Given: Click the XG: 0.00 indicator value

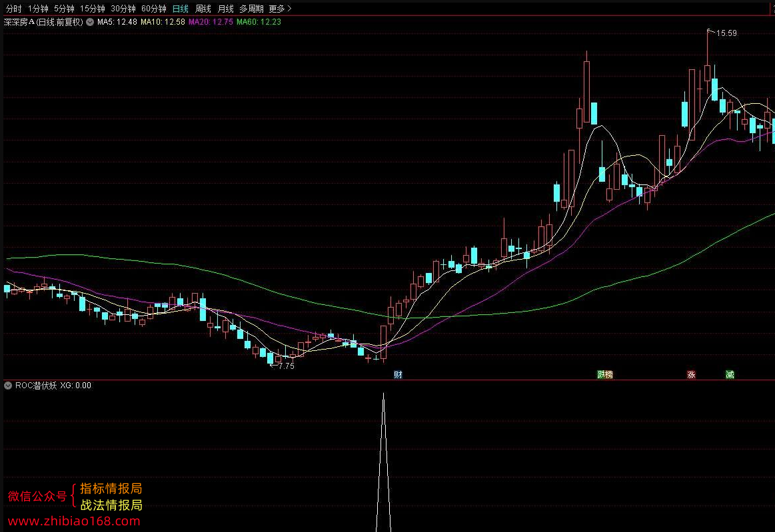Looking at the screenshot, I should (x=75, y=386).
